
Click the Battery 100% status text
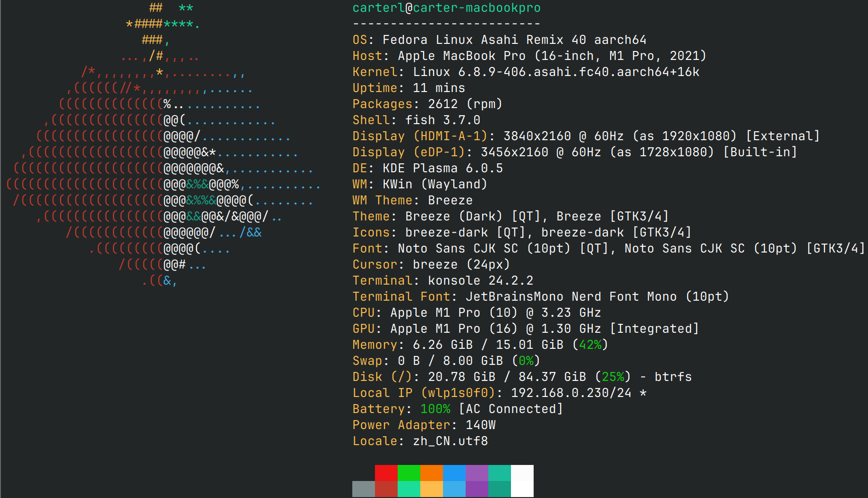[x=458, y=409]
